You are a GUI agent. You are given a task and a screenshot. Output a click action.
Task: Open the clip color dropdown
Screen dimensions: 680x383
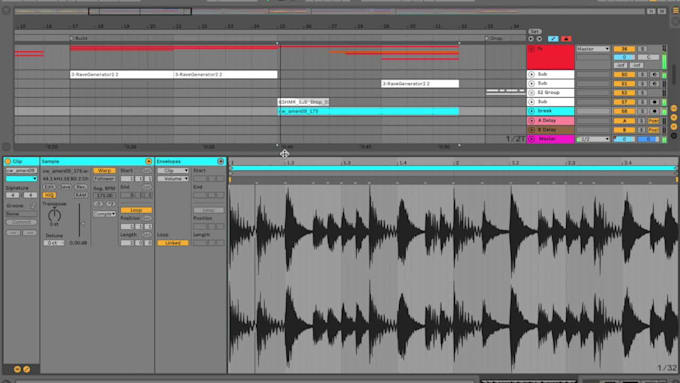click(21, 178)
